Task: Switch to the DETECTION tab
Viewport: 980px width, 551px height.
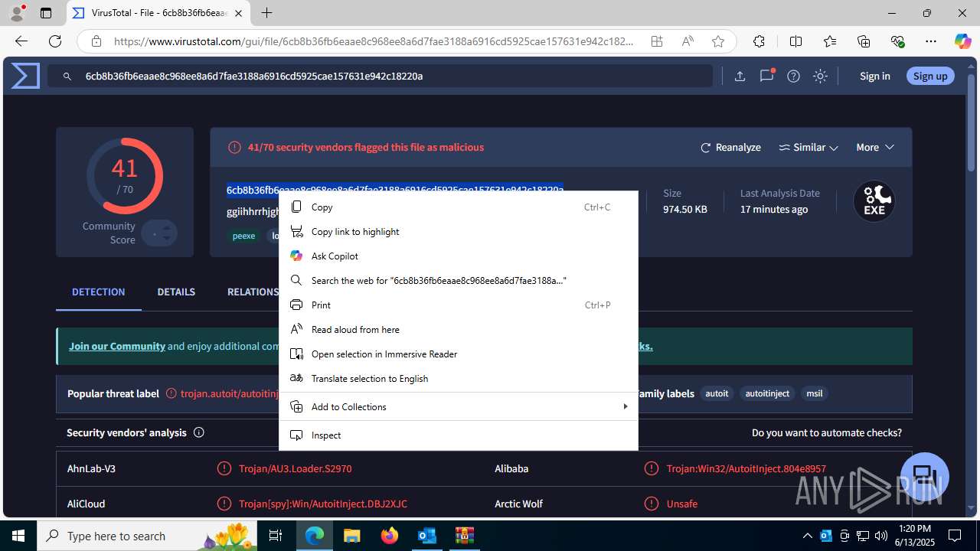Action: pos(98,292)
